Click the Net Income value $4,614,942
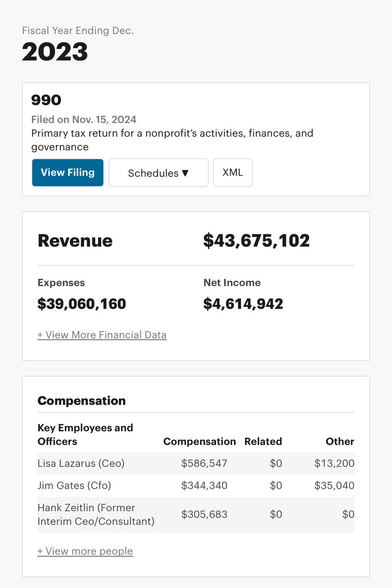The image size is (392, 588). 243,304
